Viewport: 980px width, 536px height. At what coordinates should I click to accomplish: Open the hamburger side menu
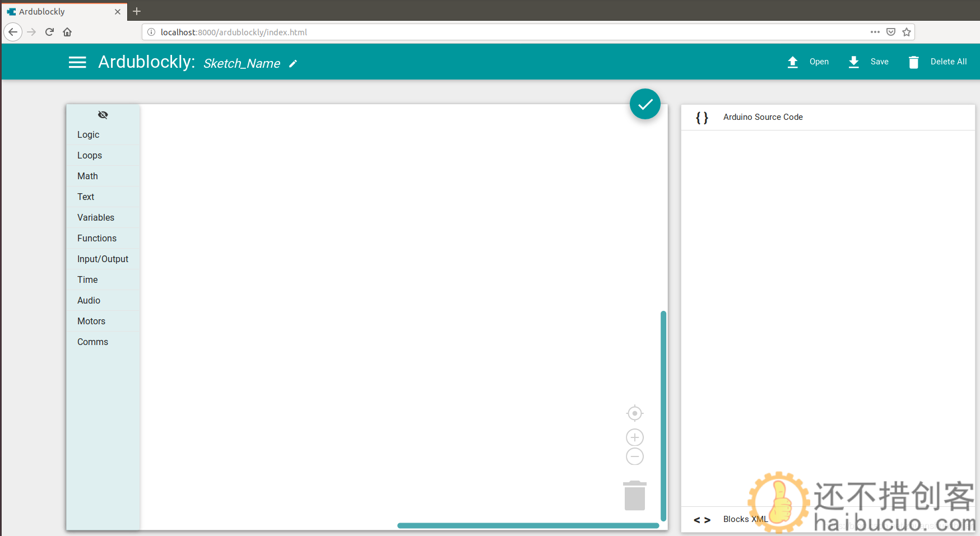pyautogui.click(x=77, y=62)
